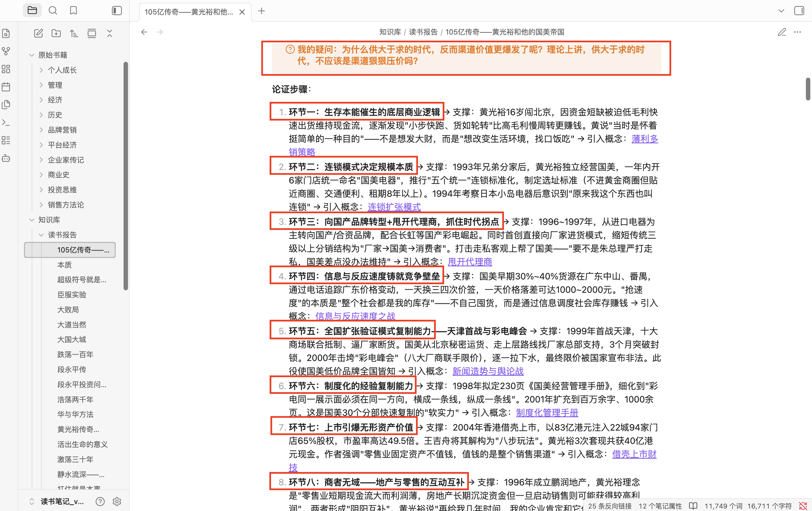Open the 华与华方法 note

pyautogui.click(x=75, y=414)
